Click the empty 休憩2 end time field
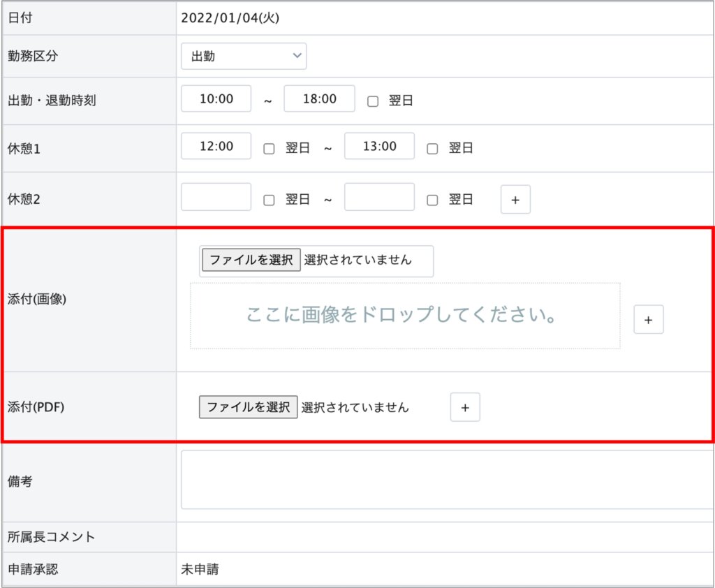The height and width of the screenshot is (588, 715). pos(379,198)
